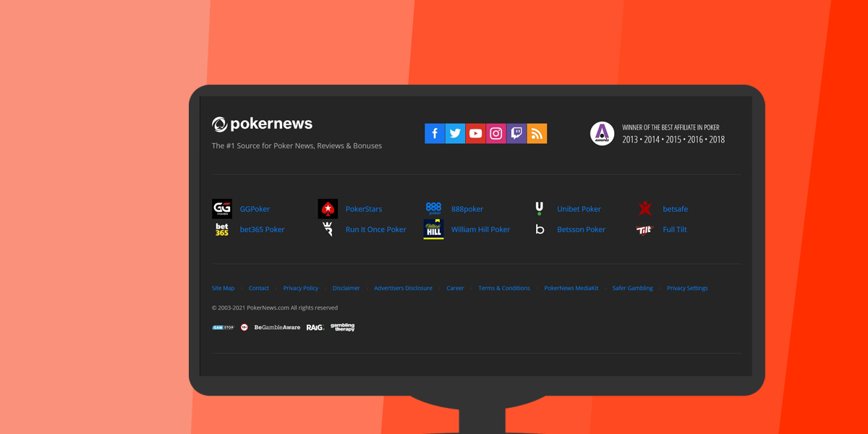
Task: Open the Full Tilt text link
Action: [x=675, y=229]
